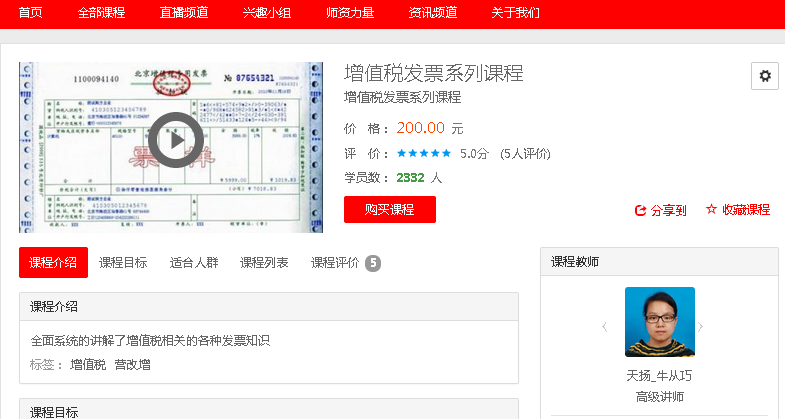This screenshot has height=419, width=785.
Task: Click the five-star rating icons
Action: [x=424, y=154]
